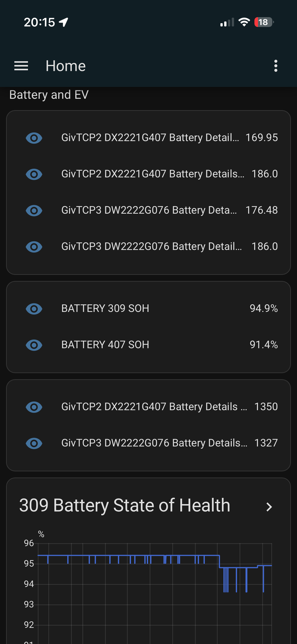Open the hamburger navigation menu
This screenshot has height=644, width=297.
point(21,66)
